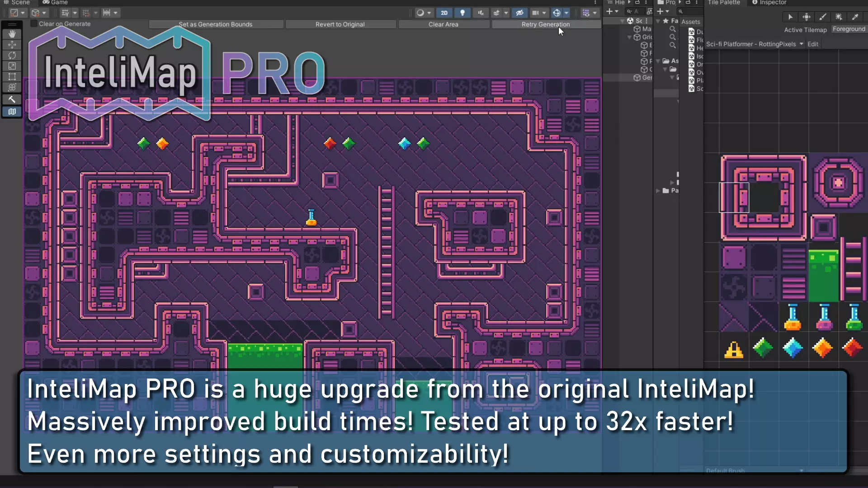Toggle scene gizmos globe button
The image size is (868, 488).
pos(557,13)
